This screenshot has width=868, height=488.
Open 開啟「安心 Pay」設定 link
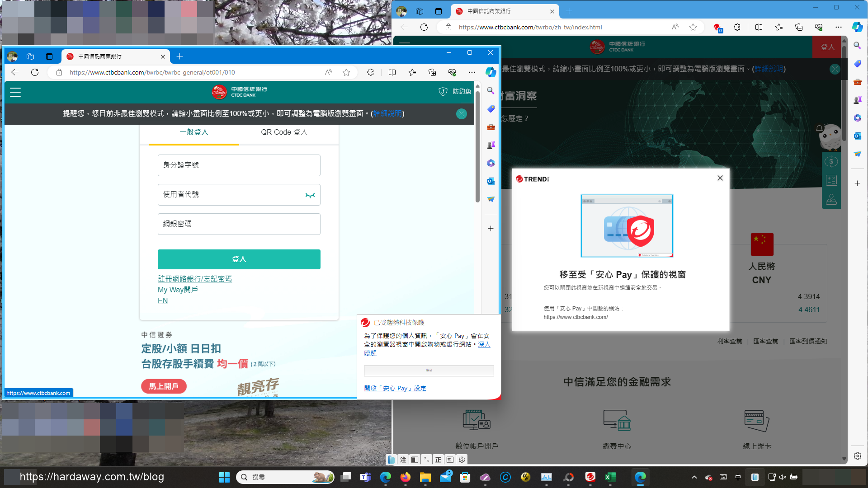point(395,388)
